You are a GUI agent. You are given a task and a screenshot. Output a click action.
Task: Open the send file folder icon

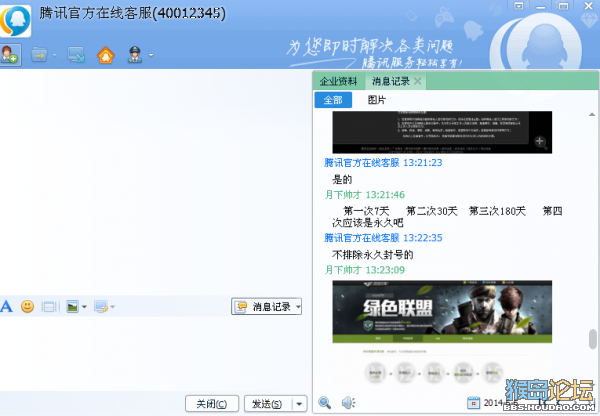(39, 55)
